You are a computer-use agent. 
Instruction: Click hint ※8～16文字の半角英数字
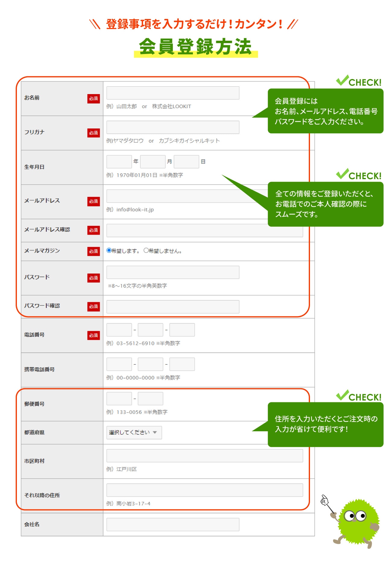tap(138, 286)
